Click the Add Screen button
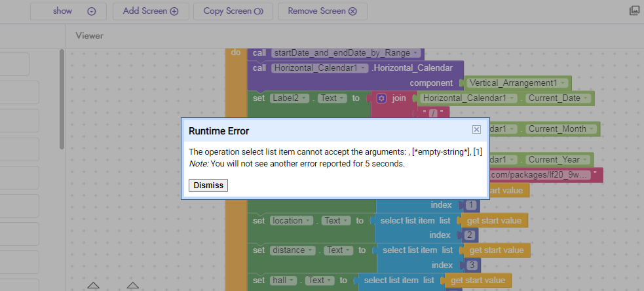 point(151,11)
